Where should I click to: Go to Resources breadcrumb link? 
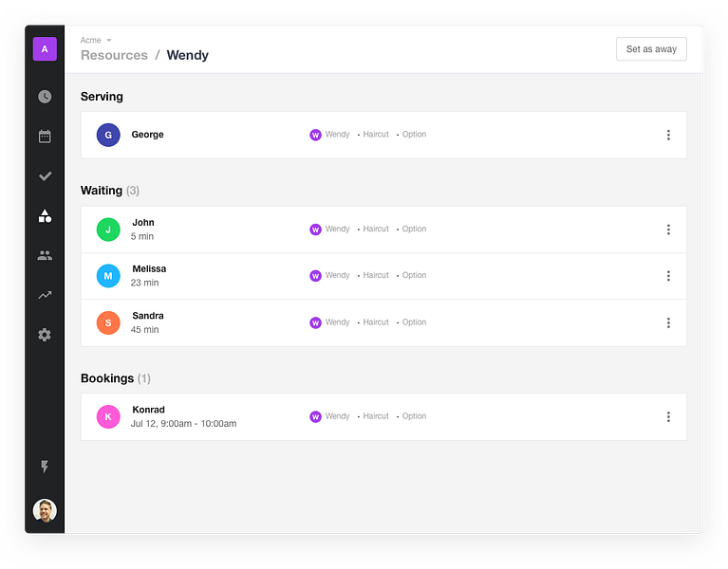[114, 55]
